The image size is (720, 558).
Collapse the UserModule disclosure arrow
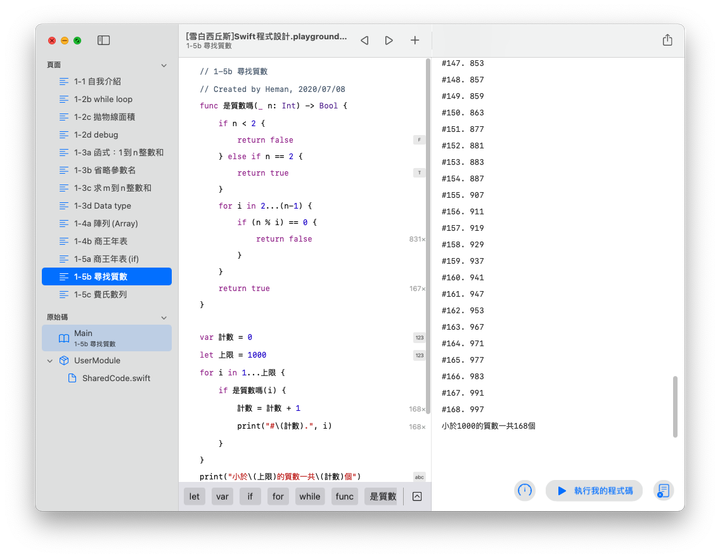click(x=50, y=361)
